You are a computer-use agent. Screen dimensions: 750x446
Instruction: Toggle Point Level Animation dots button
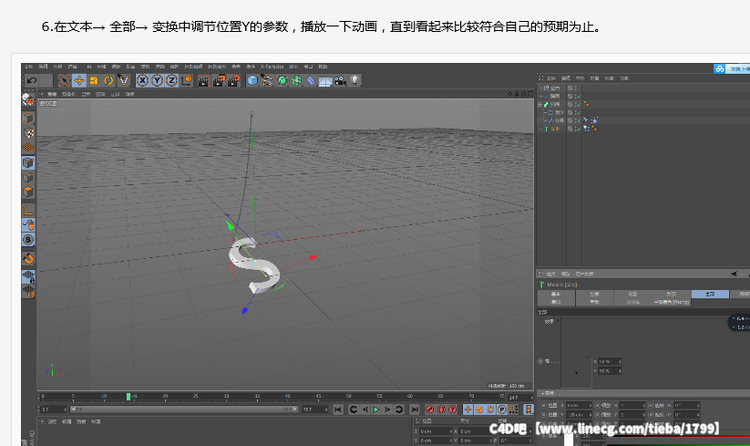(x=513, y=409)
